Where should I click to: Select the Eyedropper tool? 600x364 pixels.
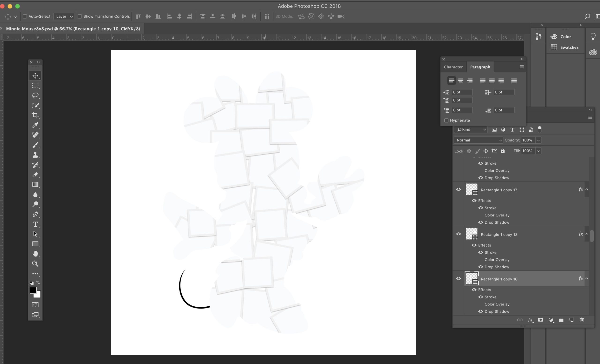pyautogui.click(x=35, y=125)
